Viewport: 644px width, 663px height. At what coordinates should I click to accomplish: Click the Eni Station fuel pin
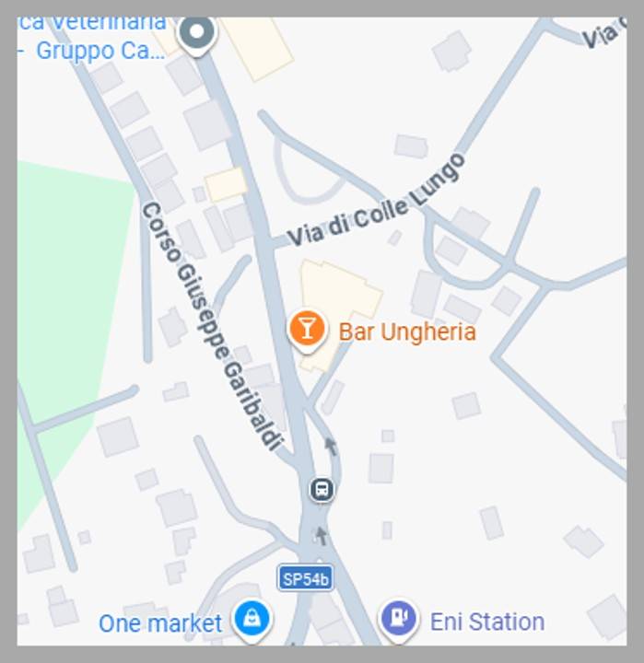click(399, 621)
